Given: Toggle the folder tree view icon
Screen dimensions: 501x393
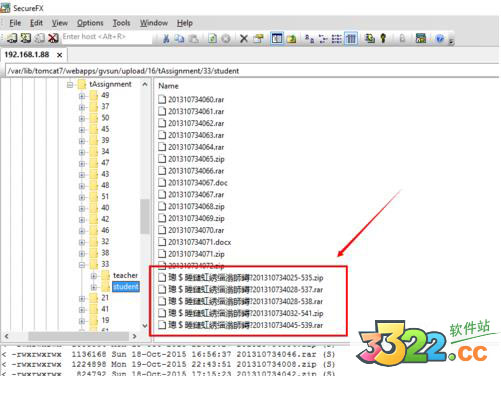Looking at the screenshot, I should [x=277, y=39].
